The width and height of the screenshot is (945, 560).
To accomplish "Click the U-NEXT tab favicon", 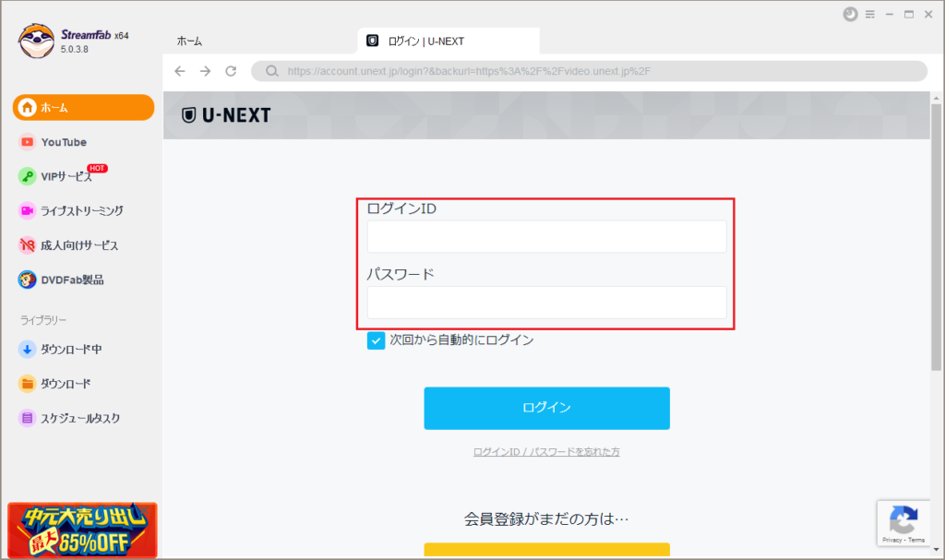I will click(x=373, y=41).
